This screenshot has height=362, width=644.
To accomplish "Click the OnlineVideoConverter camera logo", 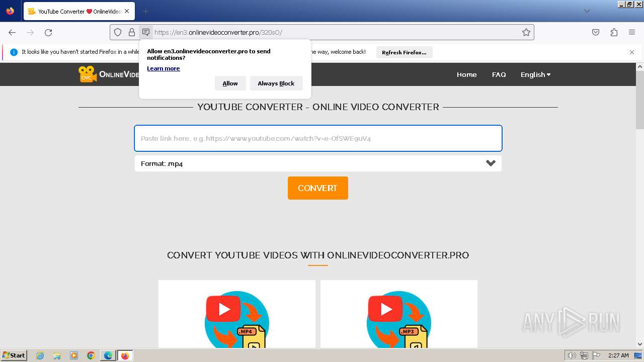I will (x=88, y=74).
